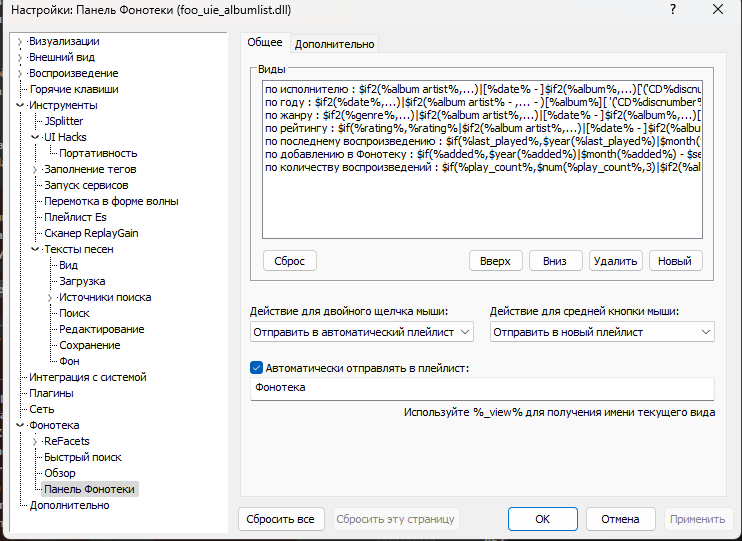
Task: Select the по добавлению в Фонотеку row
Action: tap(482, 154)
